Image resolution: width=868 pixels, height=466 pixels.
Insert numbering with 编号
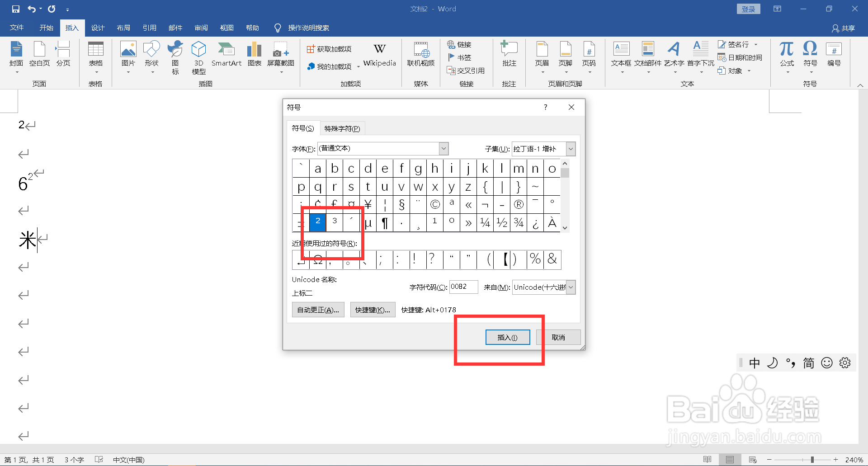click(834, 54)
